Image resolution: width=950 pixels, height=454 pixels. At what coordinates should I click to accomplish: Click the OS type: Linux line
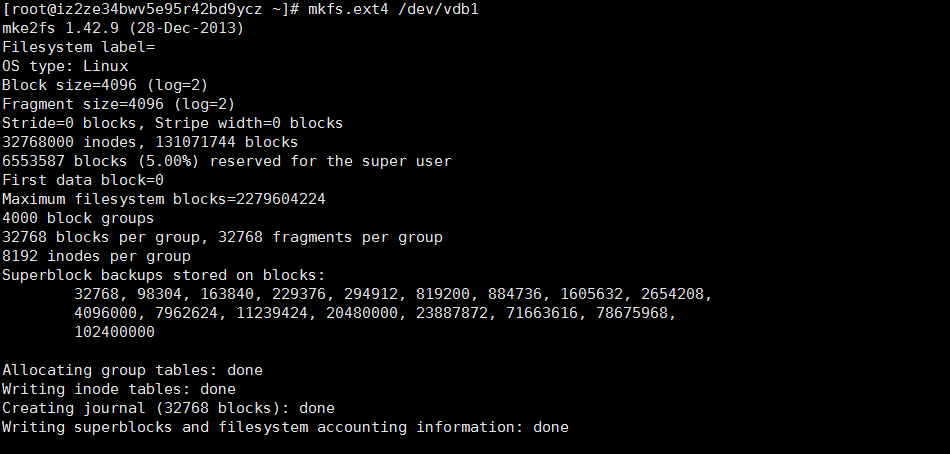click(x=65, y=66)
